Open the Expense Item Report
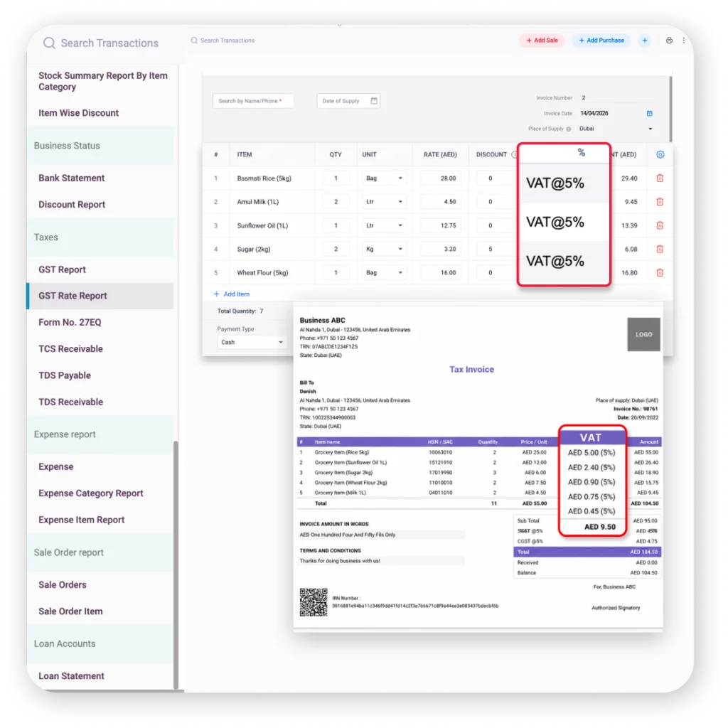728x728 pixels. coord(81,520)
